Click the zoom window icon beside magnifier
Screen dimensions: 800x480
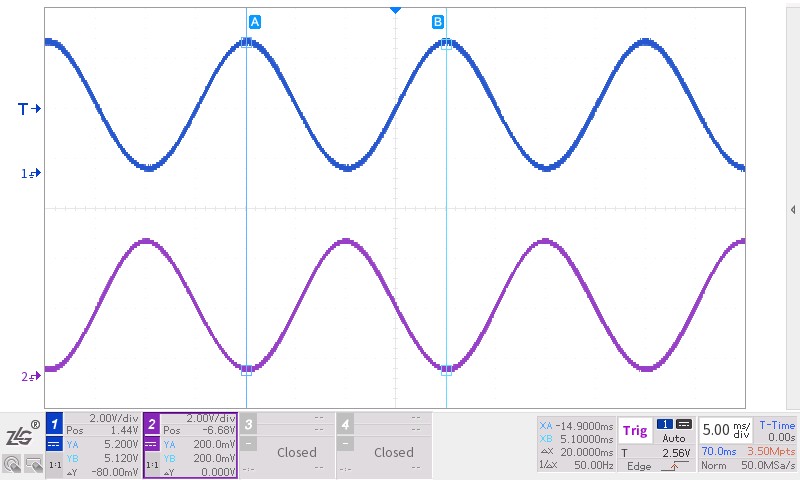(33, 463)
